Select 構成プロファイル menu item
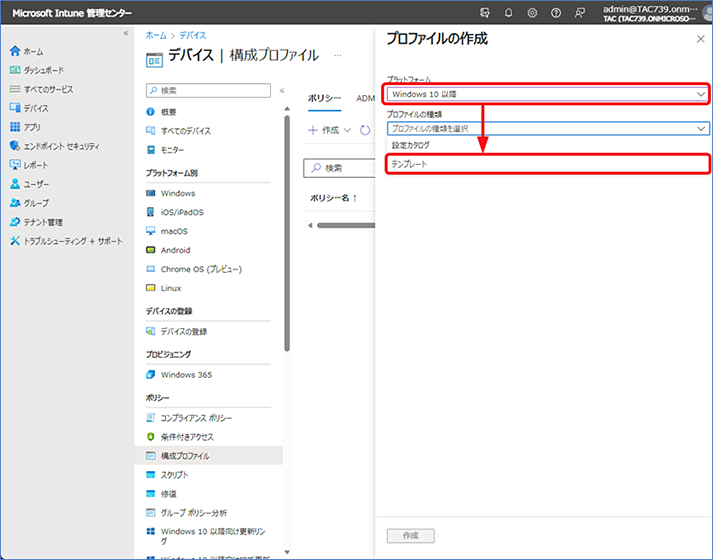713x560 pixels. (208, 455)
